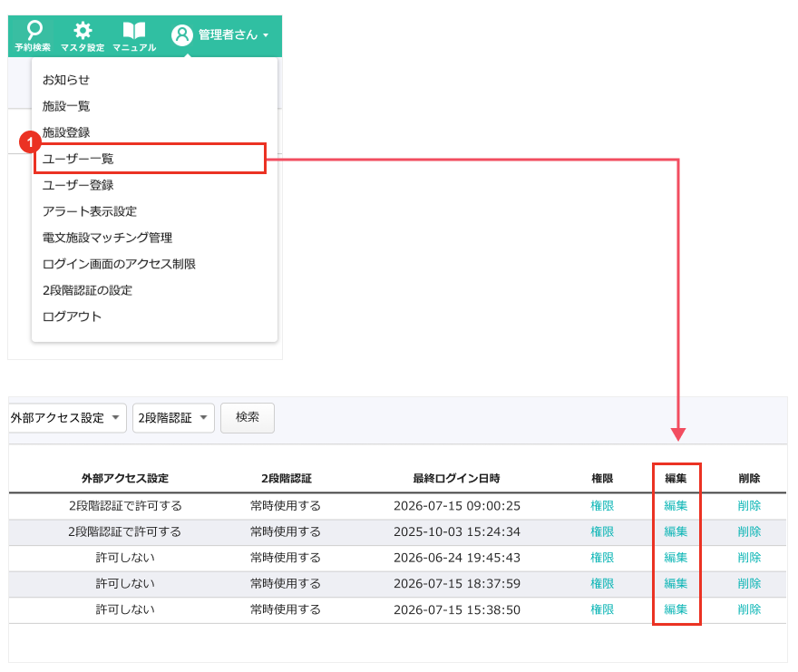Image resolution: width=798 pixels, height=672 pixels.
Task: Open ユーザー一覧 menu item
Action: coord(151,159)
